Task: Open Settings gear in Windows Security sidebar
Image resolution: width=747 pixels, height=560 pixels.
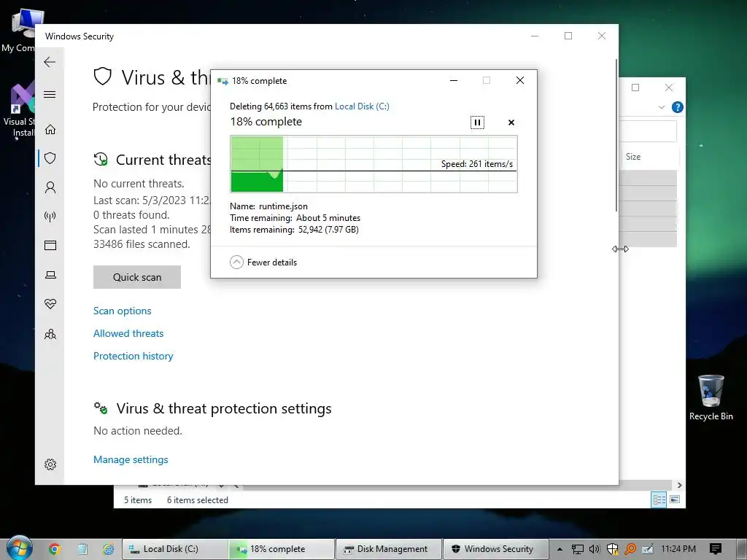Action: coord(50,464)
